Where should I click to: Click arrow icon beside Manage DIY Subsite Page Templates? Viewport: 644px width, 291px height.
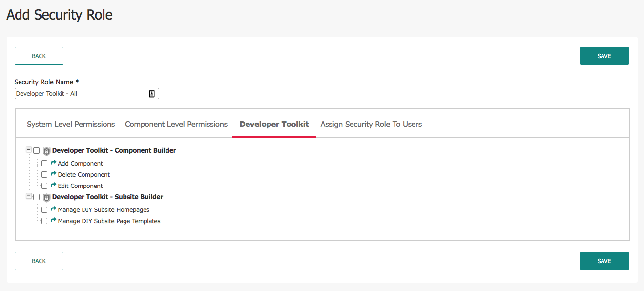[x=54, y=221]
